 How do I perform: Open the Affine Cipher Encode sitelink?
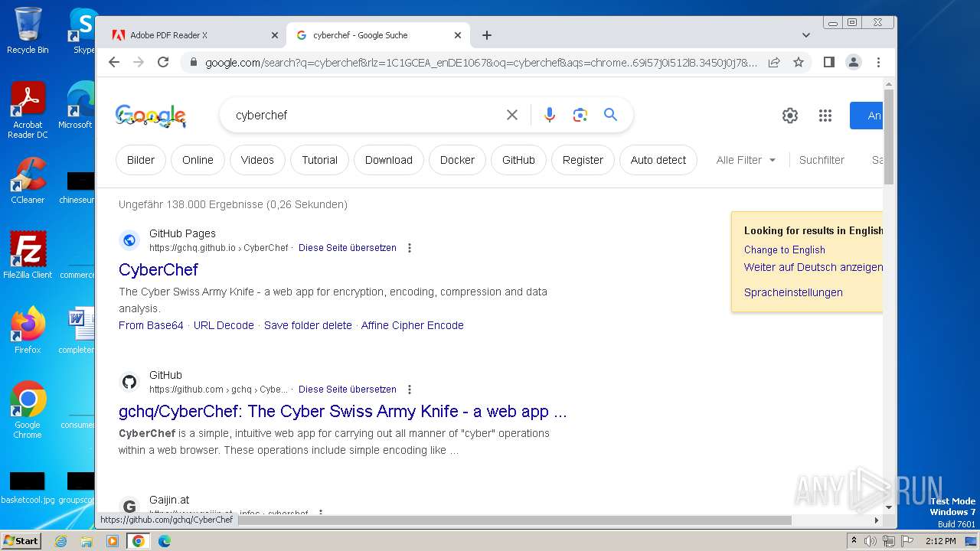[412, 325]
